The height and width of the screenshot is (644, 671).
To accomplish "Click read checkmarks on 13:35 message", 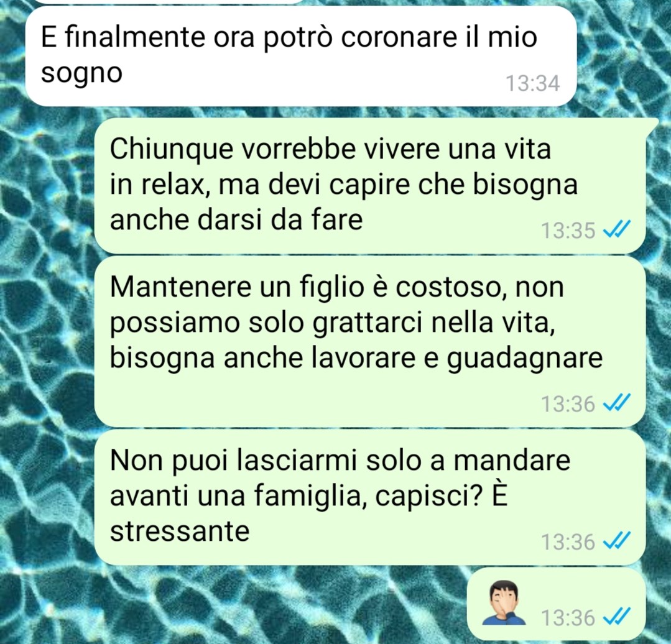I will click(x=616, y=229).
